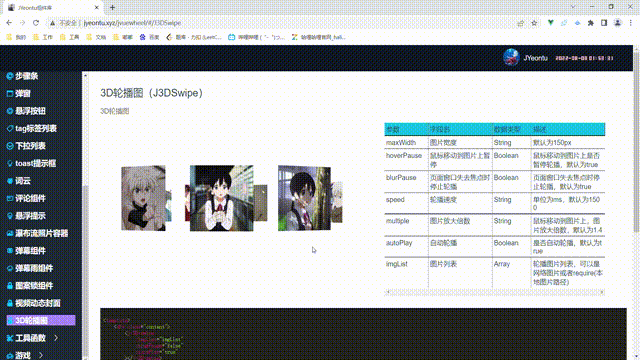
Task: Click the table's horizontal scrollbar left arrow
Action: coord(388,292)
